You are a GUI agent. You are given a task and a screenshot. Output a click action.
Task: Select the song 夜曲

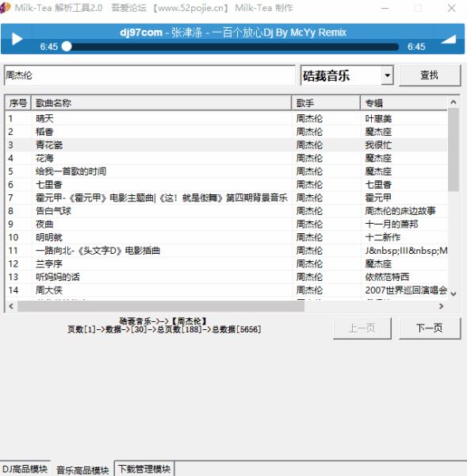44,224
